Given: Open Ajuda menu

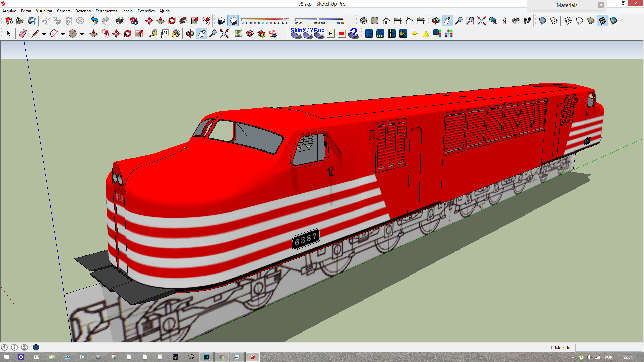Looking at the screenshot, I should 164,11.
